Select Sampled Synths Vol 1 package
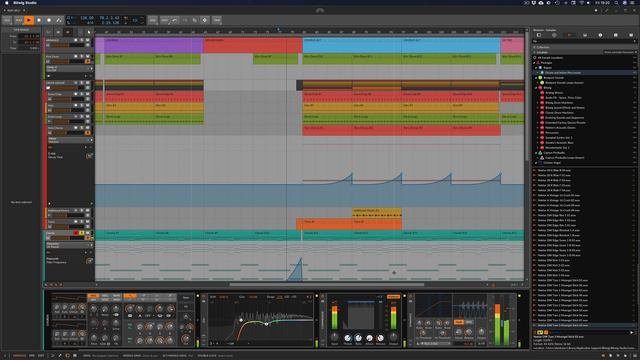This screenshot has height=360, width=640. (x=559, y=138)
